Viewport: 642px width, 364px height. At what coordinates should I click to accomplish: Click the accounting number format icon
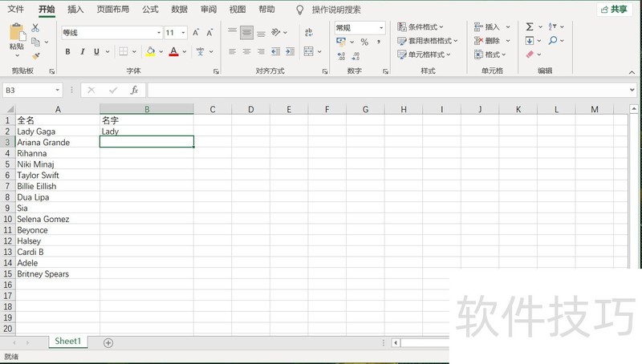coord(340,42)
